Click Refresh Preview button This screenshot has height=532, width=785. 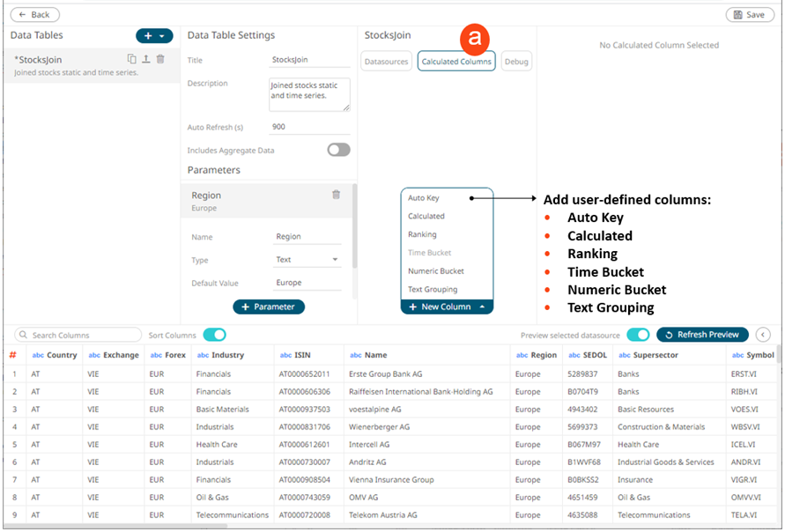[702, 335]
